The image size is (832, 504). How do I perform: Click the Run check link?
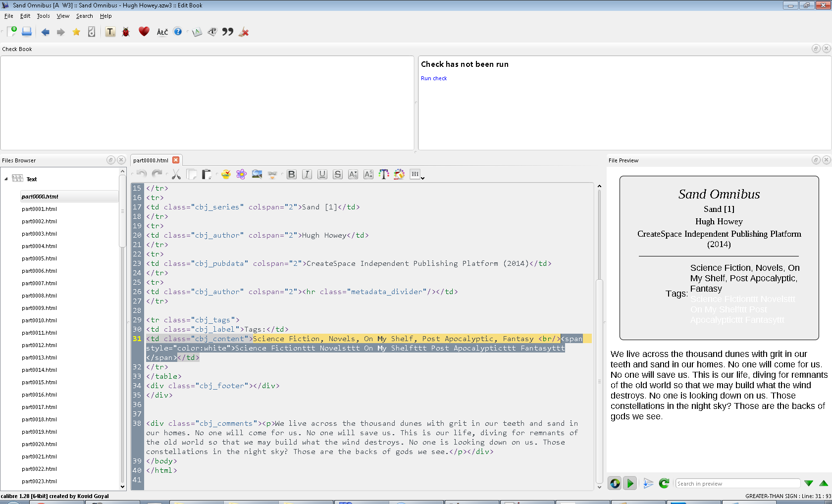pyautogui.click(x=434, y=78)
